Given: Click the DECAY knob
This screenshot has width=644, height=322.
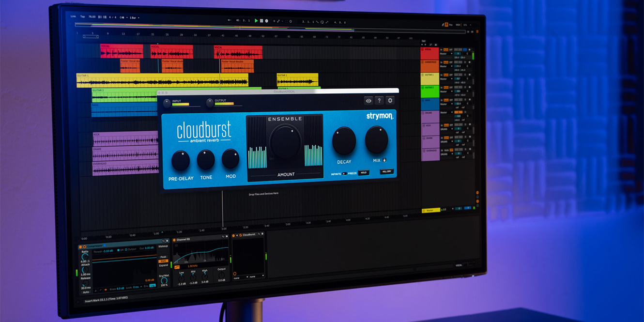Looking at the screenshot, I should click(x=344, y=141).
